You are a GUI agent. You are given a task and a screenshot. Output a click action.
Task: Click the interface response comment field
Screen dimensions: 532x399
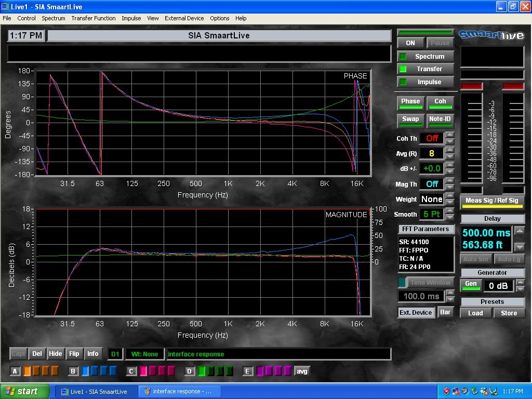pyautogui.click(x=278, y=354)
